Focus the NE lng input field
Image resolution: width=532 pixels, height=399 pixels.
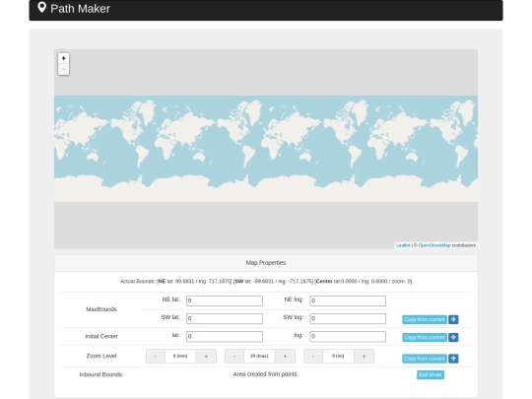(348, 300)
